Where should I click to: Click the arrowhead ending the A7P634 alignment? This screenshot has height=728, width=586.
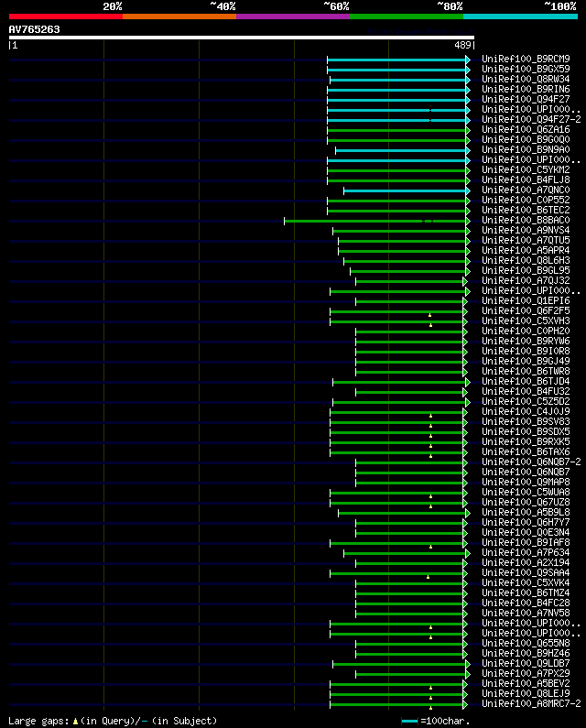tap(468, 553)
